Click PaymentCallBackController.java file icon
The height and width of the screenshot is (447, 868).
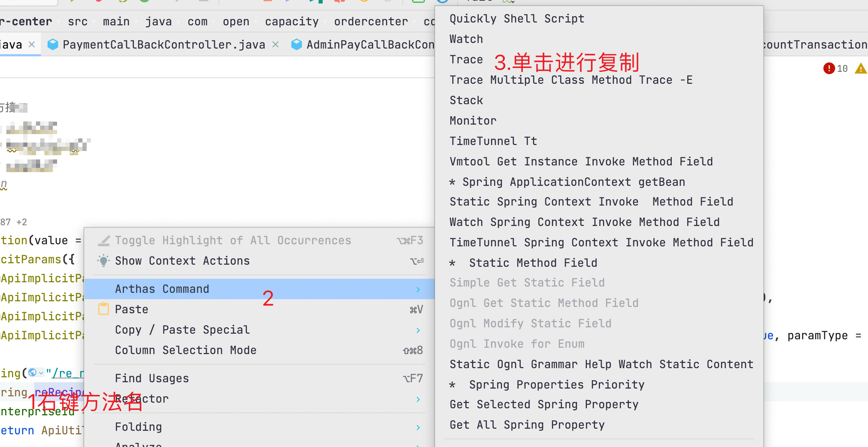53,44
